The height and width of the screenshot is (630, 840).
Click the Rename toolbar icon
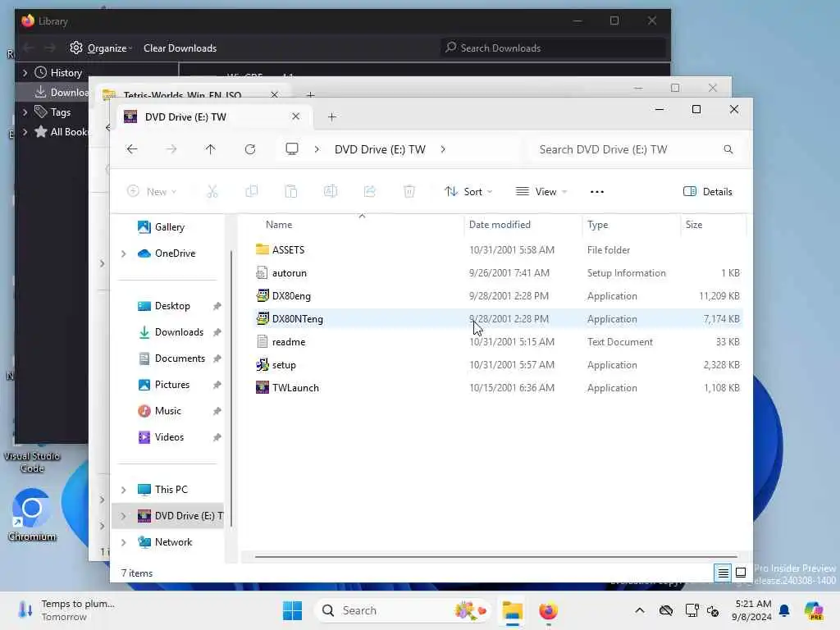(331, 191)
